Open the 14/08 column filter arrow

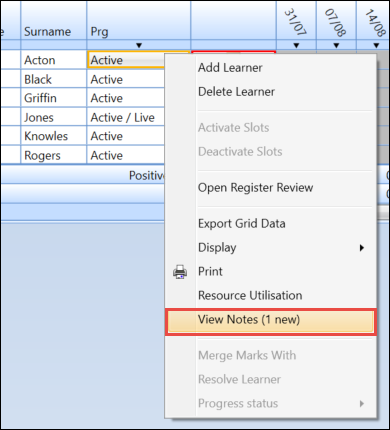point(376,45)
